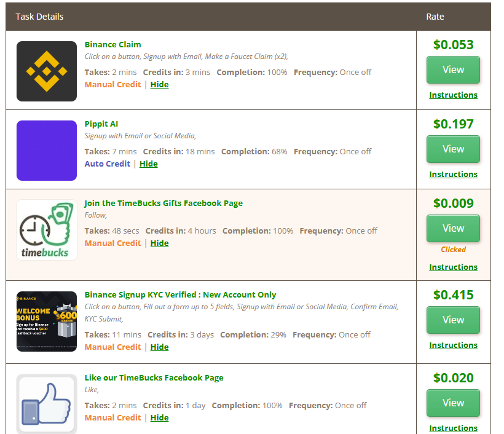
Task: Open Binance Signup KYC Verified title link
Action: tap(180, 295)
